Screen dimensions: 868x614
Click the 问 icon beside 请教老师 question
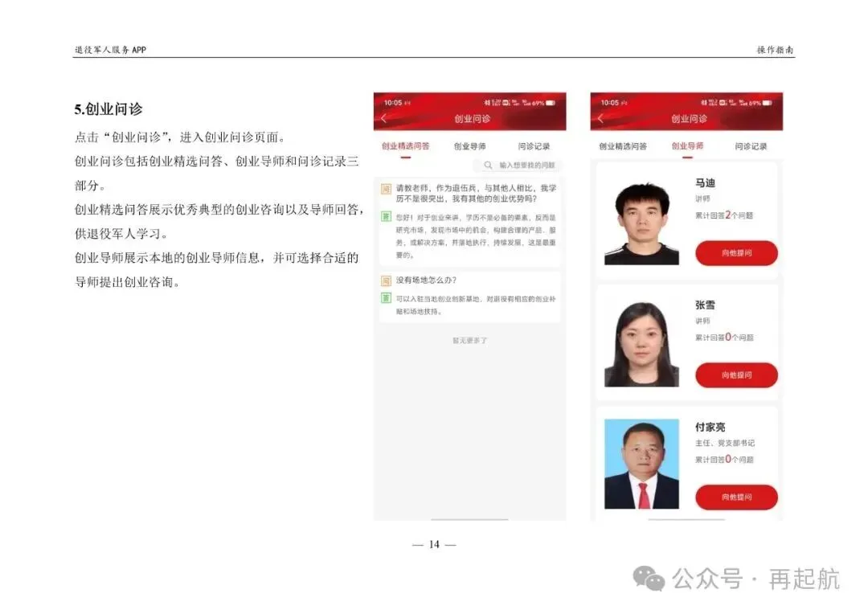click(386, 189)
